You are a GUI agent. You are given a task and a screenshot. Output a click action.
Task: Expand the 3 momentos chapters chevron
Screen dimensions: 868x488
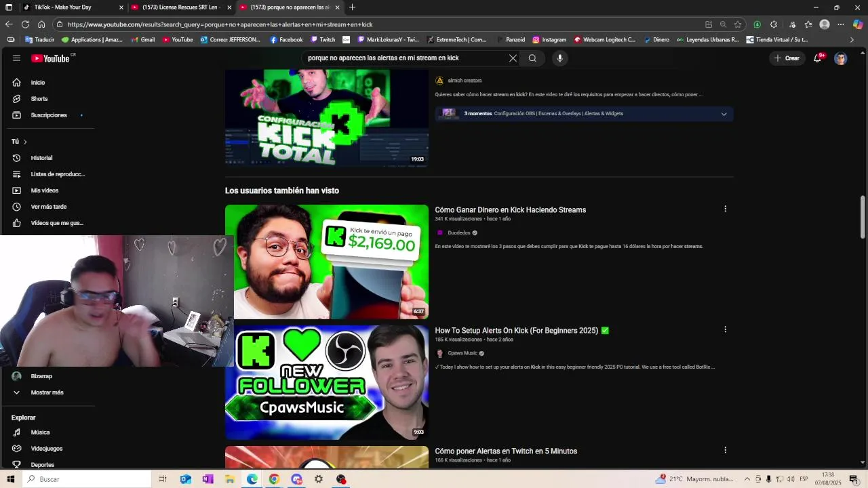tap(724, 114)
